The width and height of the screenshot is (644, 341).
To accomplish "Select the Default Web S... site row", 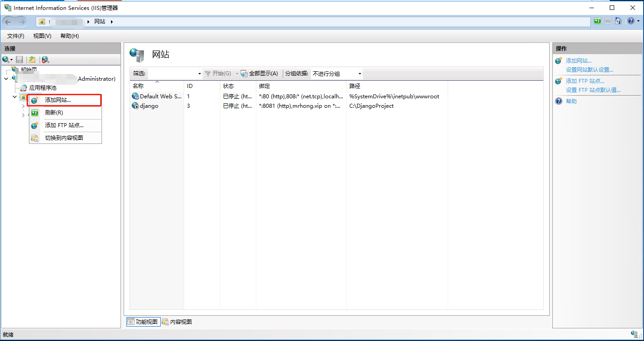I will point(289,96).
